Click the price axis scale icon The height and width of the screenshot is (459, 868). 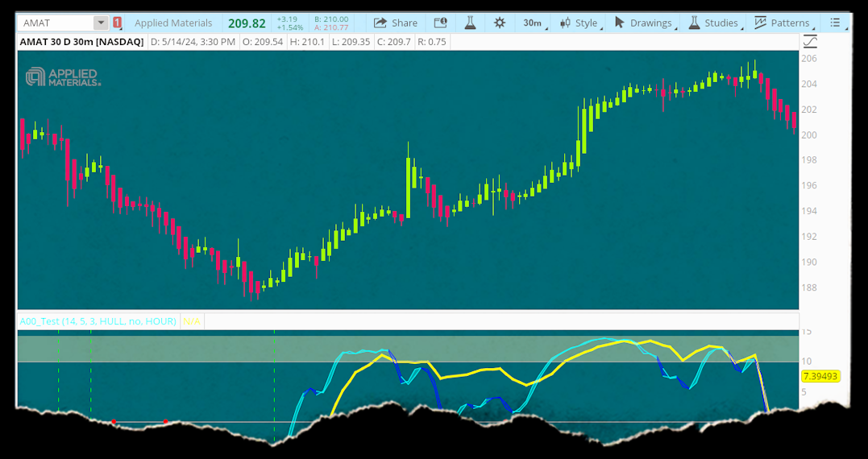[x=810, y=42]
